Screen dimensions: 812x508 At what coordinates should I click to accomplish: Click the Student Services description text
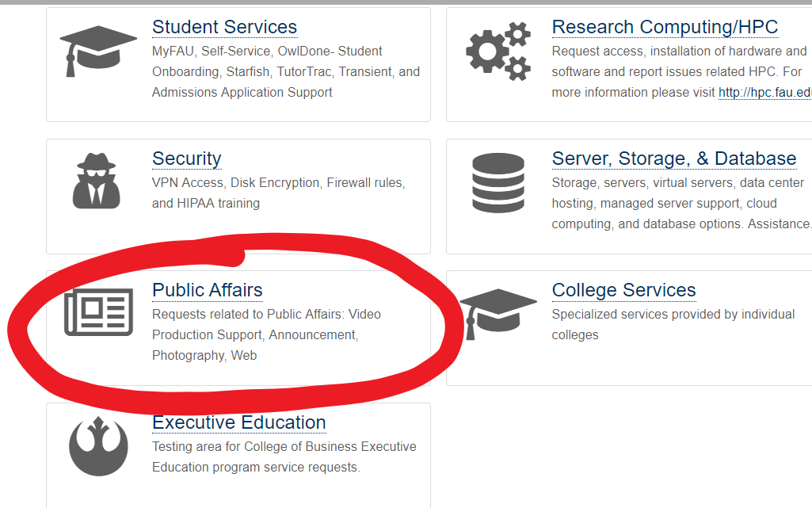coord(285,71)
